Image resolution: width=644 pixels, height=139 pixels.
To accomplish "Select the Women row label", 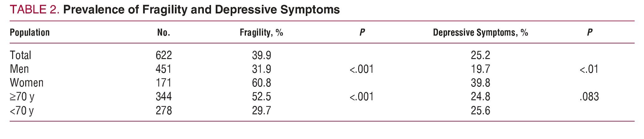I will [26, 83].
